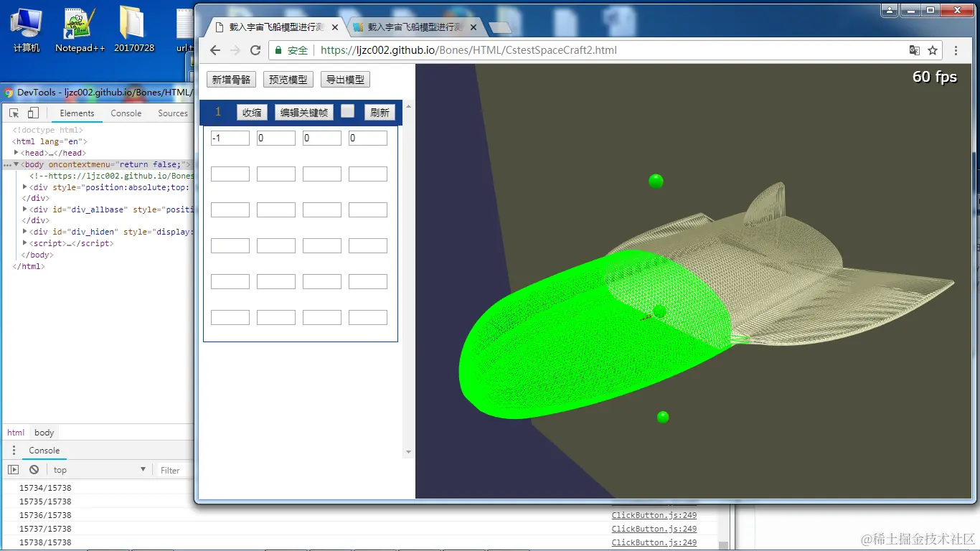This screenshot has width=980, height=551.
Task: Expand the div_allbase node
Action: 25,209
